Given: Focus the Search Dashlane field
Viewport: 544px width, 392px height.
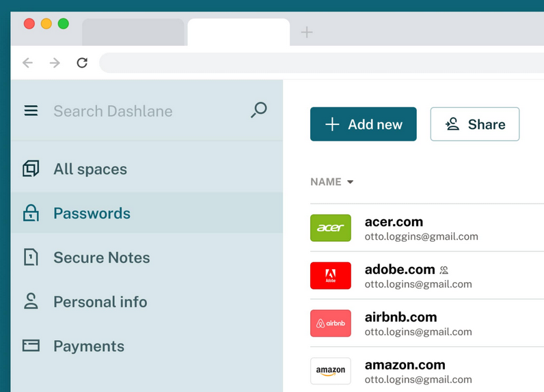Looking at the screenshot, I should click(x=137, y=111).
